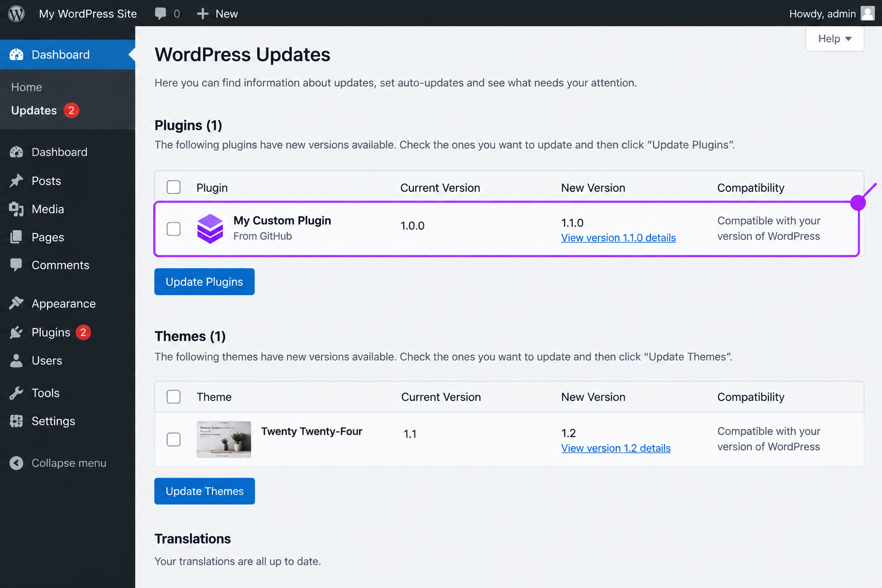Screen dimensions: 882x588
Task: Check the select-all Theme header checkbox
Action: [173, 397]
